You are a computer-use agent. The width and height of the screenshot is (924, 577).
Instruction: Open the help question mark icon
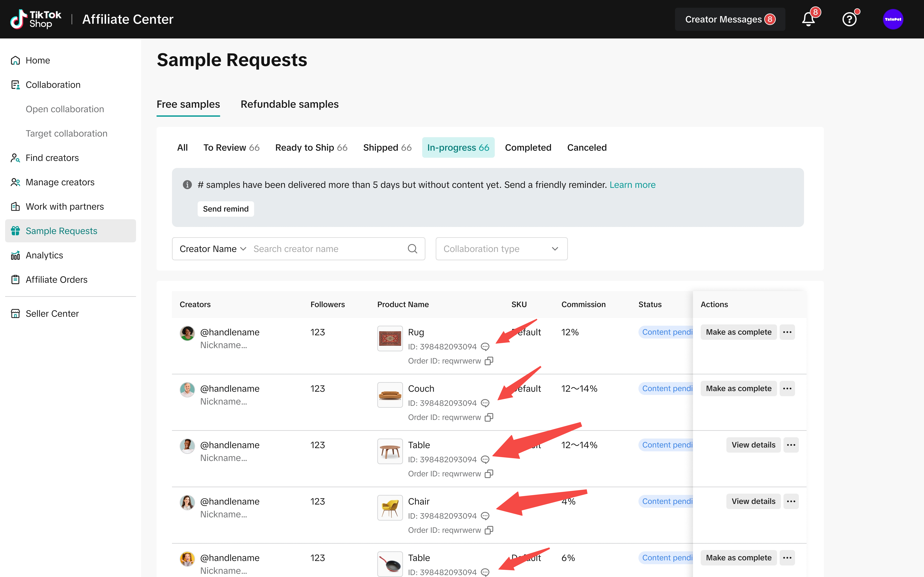pos(849,19)
